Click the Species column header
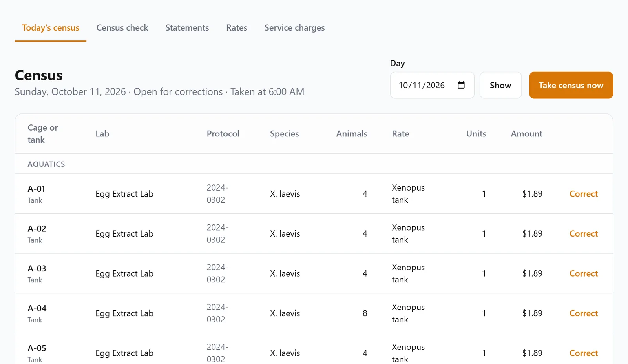 click(284, 134)
